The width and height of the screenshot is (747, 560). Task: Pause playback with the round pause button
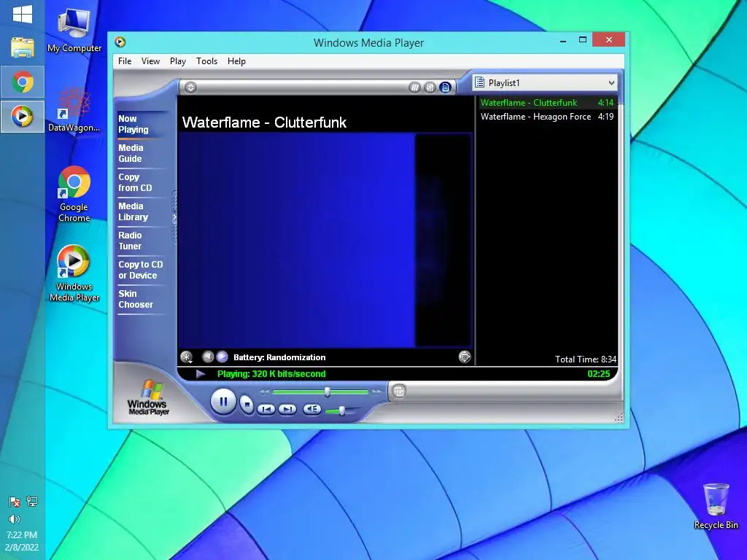click(x=223, y=402)
